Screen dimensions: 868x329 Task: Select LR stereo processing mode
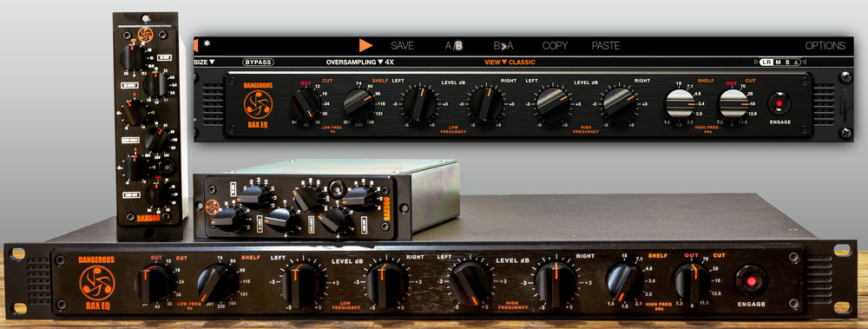coord(766,62)
